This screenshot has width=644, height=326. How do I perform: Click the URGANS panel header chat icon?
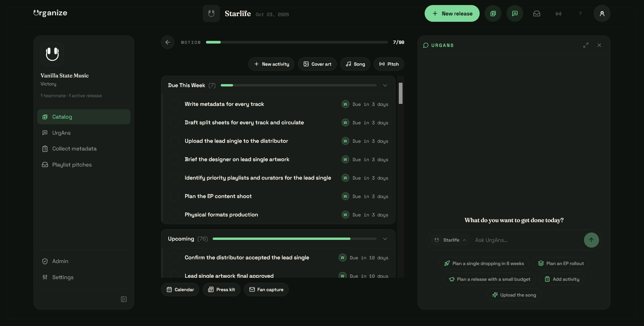tap(426, 45)
